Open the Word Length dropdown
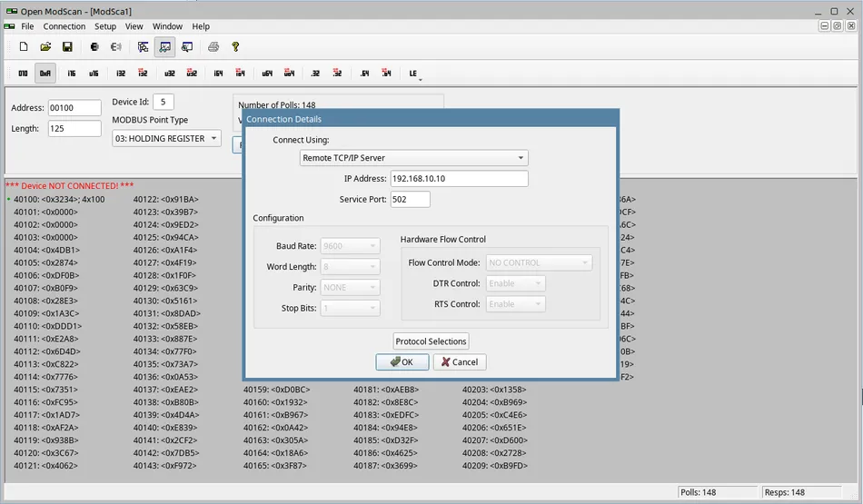This screenshot has height=504, width=863. [350, 267]
